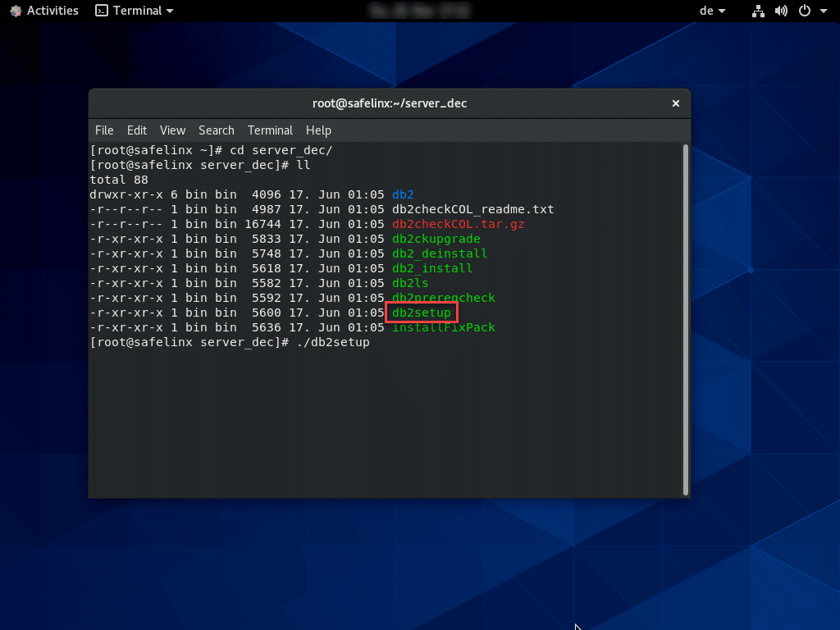840x630 pixels.
Task: Open the Edit menu
Action: tap(137, 130)
